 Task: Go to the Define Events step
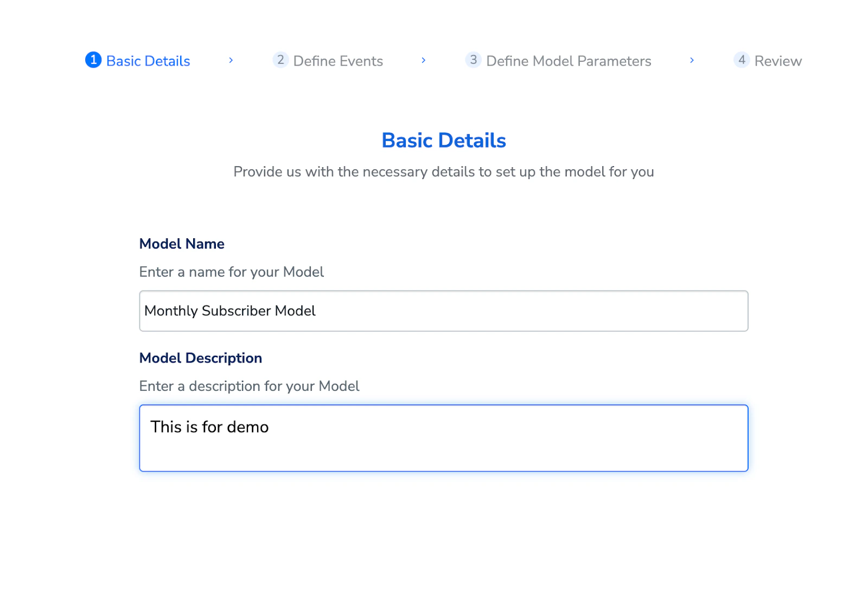338,61
